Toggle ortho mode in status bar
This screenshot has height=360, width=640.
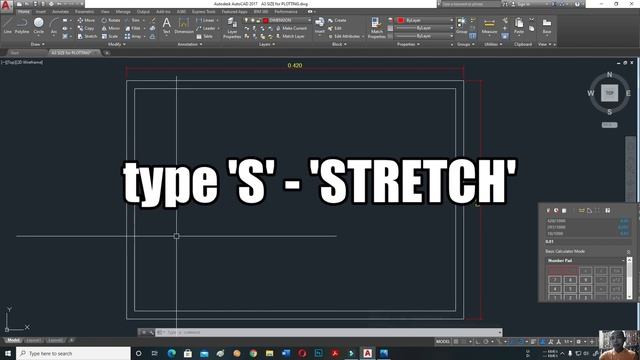pos(478,342)
